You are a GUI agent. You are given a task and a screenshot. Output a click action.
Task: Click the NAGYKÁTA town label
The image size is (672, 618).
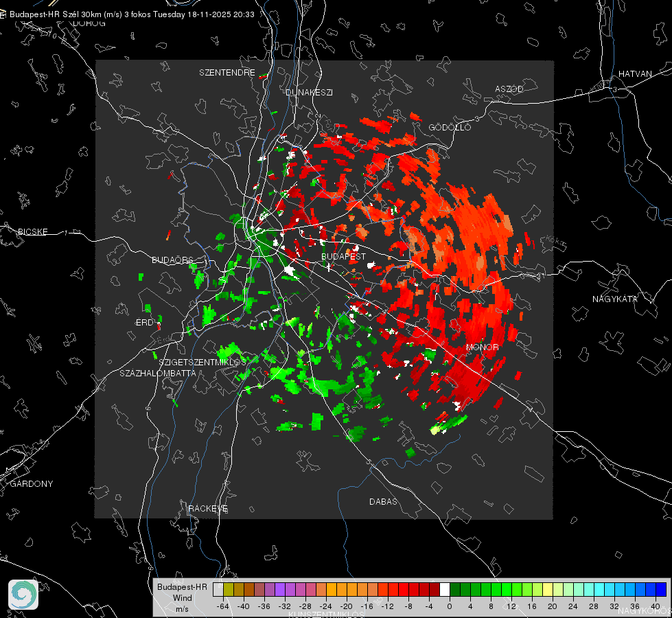[x=614, y=299]
